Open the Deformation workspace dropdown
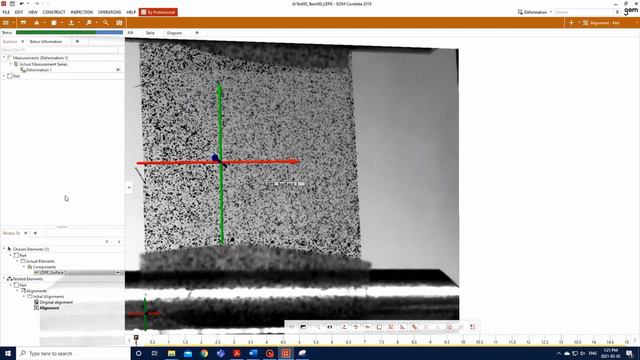Viewport: 640px width, 360px height. (535, 12)
